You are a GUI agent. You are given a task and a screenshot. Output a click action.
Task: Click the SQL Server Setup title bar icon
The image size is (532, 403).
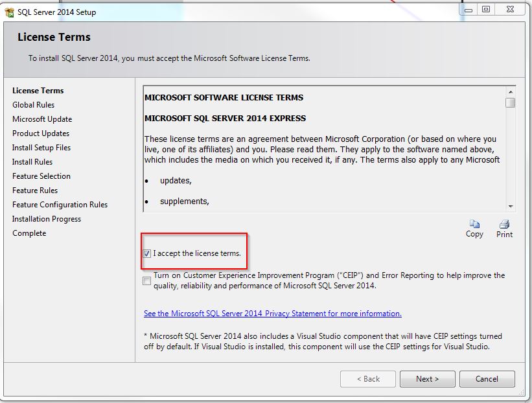(9, 11)
